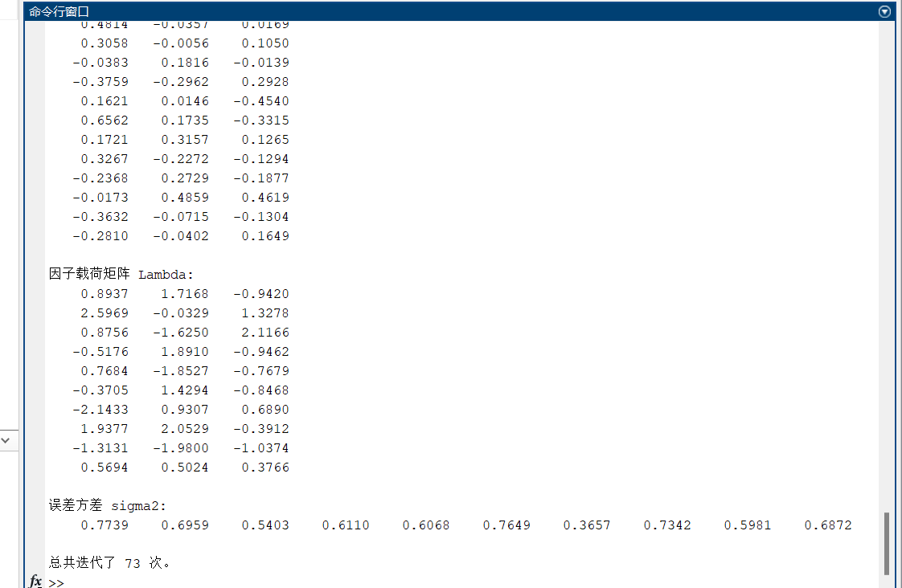Click Lambda value 0.9307

click(185, 410)
